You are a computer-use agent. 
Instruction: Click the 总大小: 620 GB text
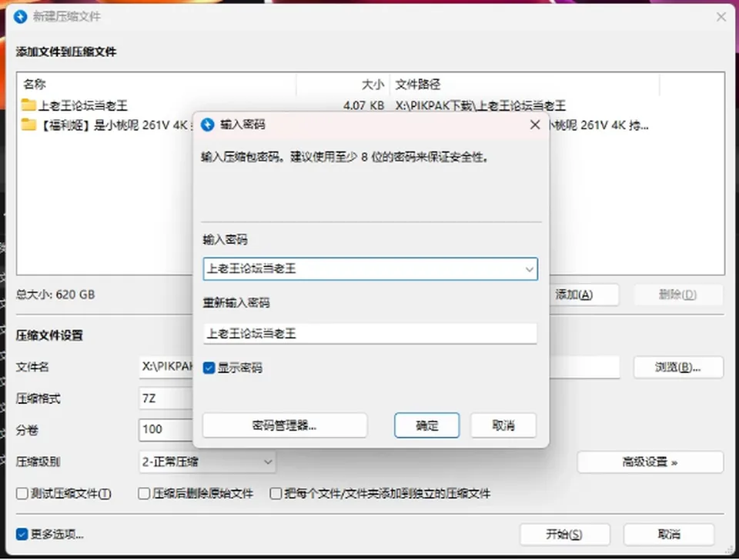point(55,295)
